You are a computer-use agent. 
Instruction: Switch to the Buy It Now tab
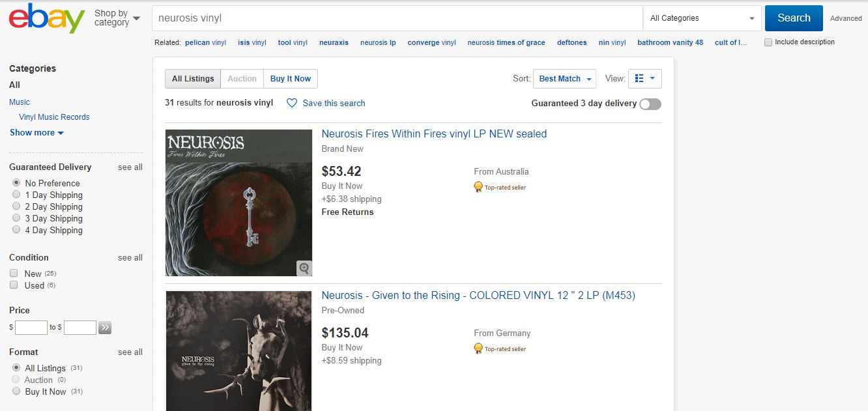(291, 79)
